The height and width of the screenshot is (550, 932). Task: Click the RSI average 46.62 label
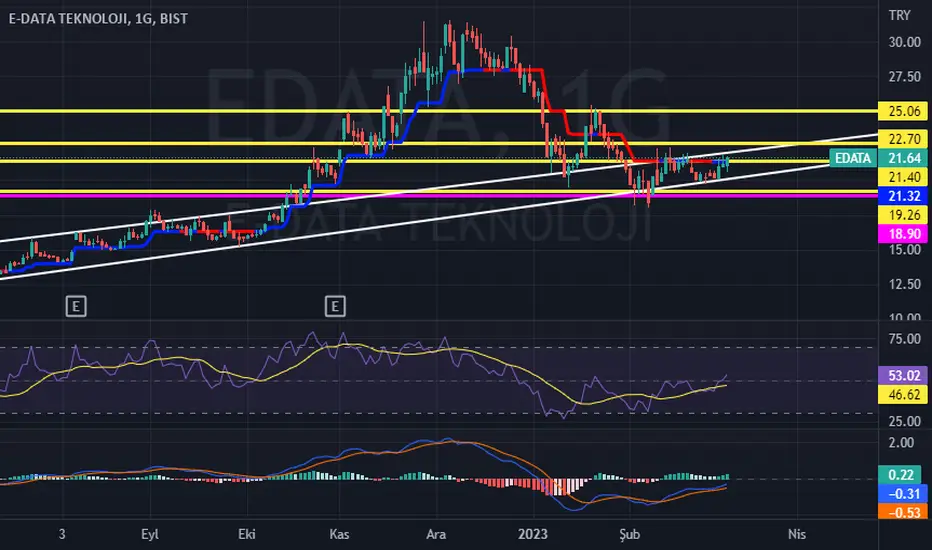pos(903,394)
